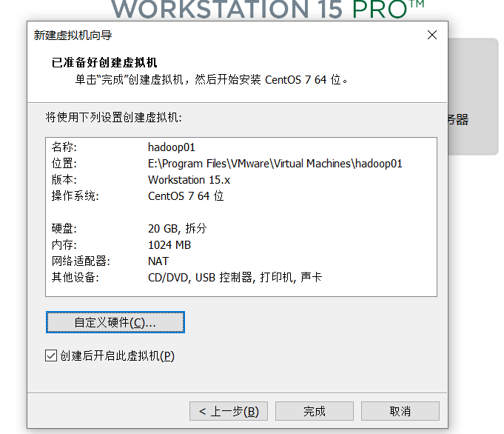Click the 名称: label row
The height and width of the screenshot is (434, 504).
tap(64, 147)
